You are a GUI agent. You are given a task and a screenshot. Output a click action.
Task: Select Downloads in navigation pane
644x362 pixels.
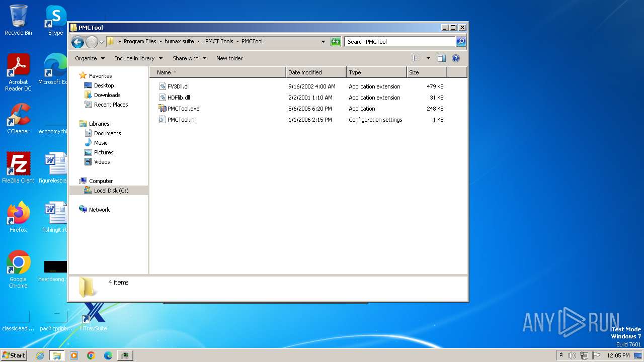pyautogui.click(x=107, y=95)
